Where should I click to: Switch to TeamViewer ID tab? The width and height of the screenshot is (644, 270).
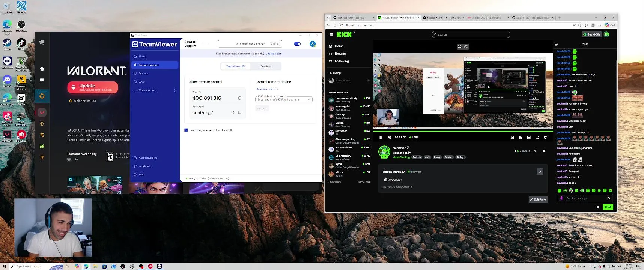click(x=236, y=66)
